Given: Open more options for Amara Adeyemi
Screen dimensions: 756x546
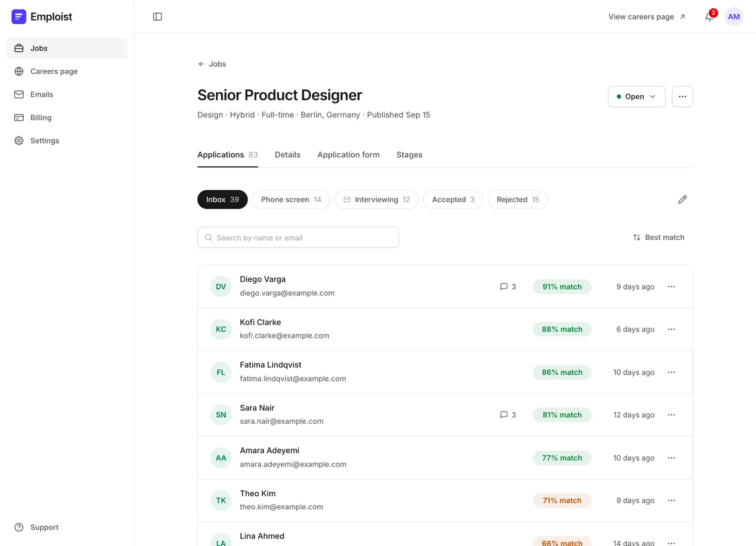Looking at the screenshot, I should pyautogui.click(x=672, y=458).
